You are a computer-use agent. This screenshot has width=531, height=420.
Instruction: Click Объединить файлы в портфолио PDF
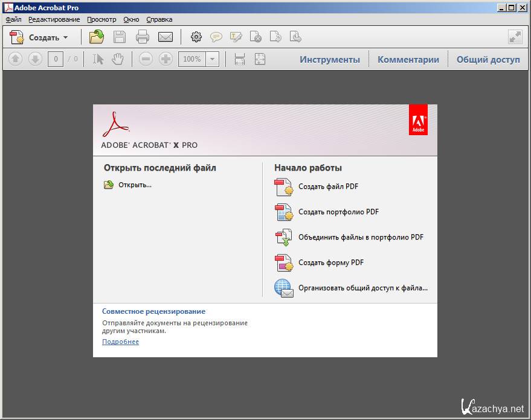pyautogui.click(x=361, y=237)
